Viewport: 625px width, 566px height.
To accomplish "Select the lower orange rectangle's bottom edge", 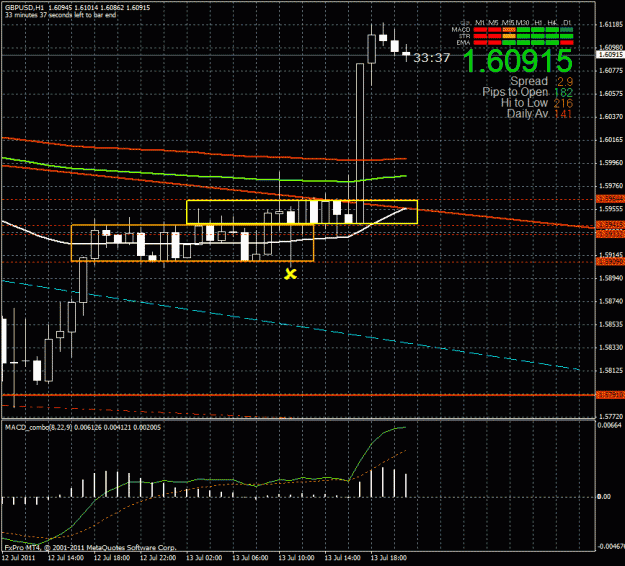I will pos(193,261).
